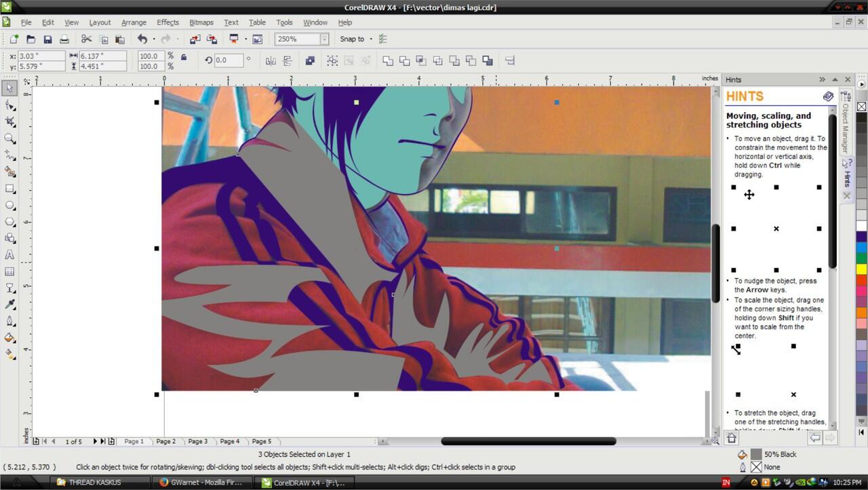Viewport: 868px width, 490px height.
Task: Select the Zoom tool in the toolbox
Action: (9, 138)
